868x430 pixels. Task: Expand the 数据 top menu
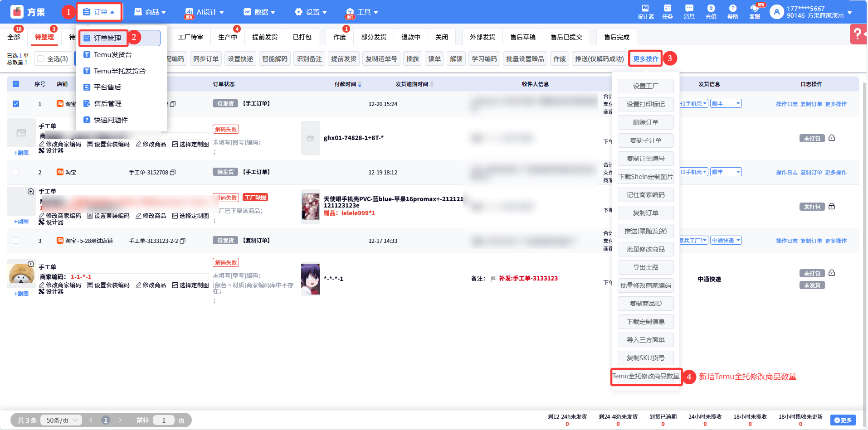[259, 12]
